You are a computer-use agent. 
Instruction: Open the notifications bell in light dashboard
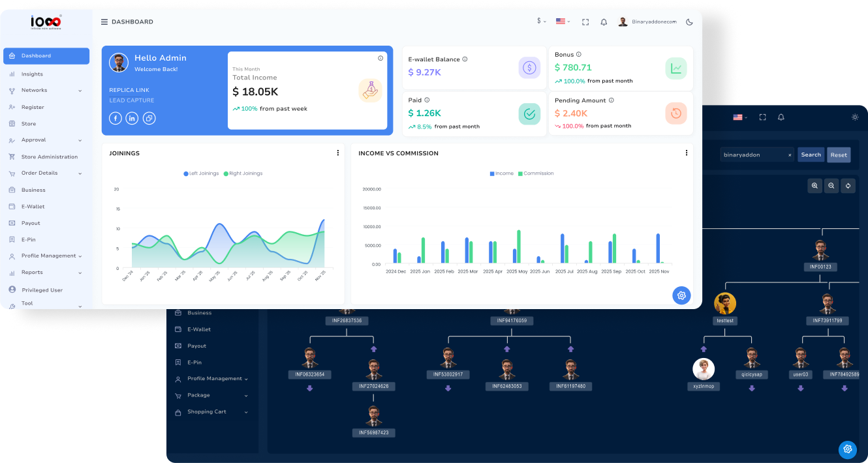[604, 22]
